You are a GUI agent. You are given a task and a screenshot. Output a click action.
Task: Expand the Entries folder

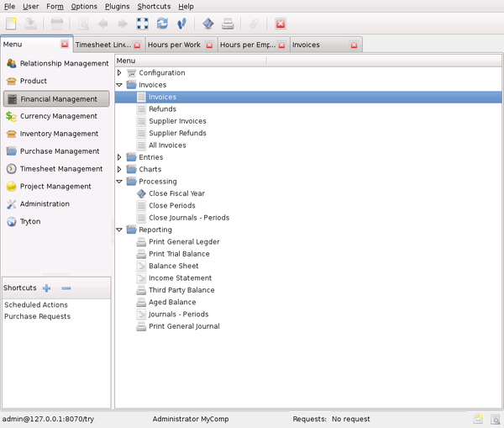click(119, 157)
